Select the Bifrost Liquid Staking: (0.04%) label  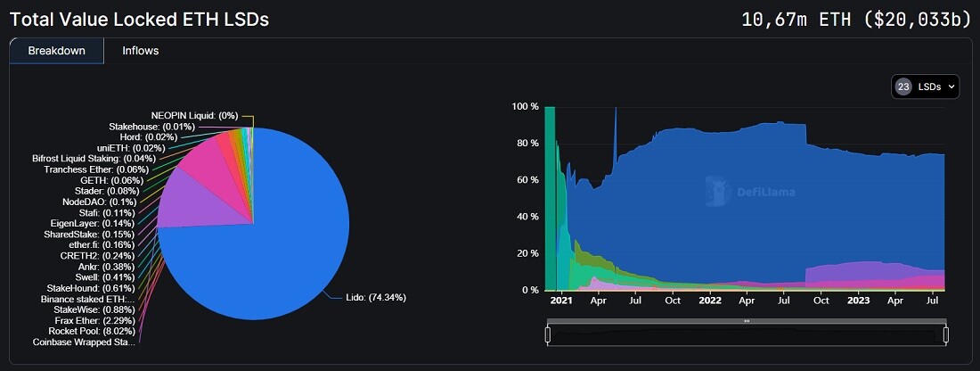pyautogui.click(x=94, y=159)
